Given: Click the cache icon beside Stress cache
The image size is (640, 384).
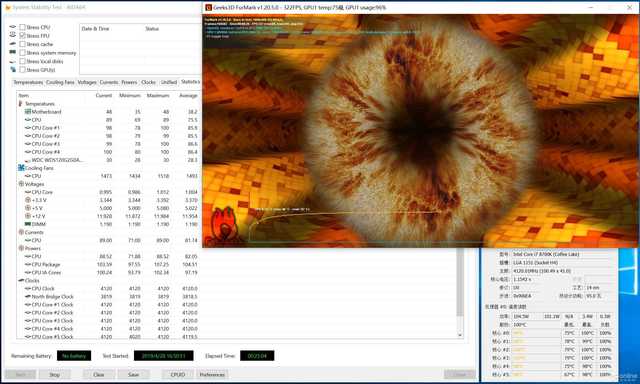Looking at the screenshot, I should [x=13, y=44].
